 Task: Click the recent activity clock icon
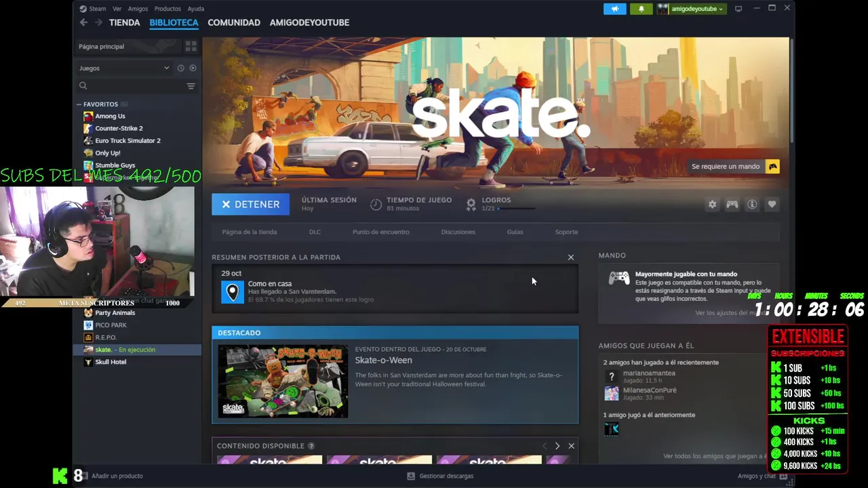[x=180, y=68]
